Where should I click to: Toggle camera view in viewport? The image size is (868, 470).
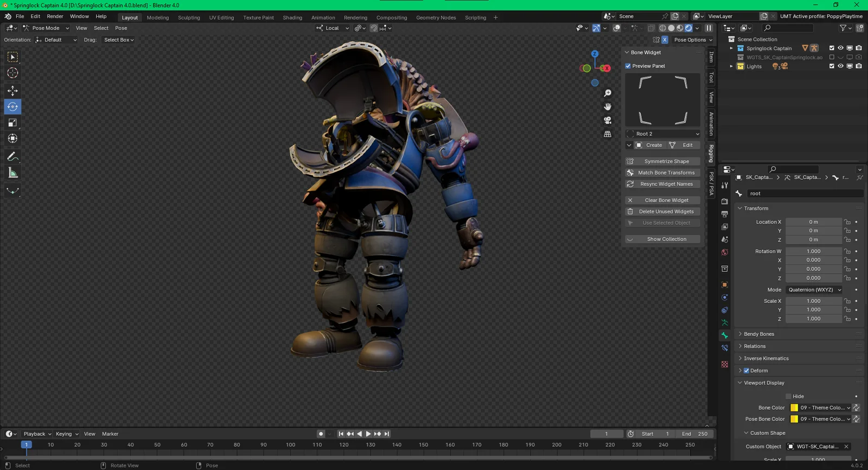point(608,120)
